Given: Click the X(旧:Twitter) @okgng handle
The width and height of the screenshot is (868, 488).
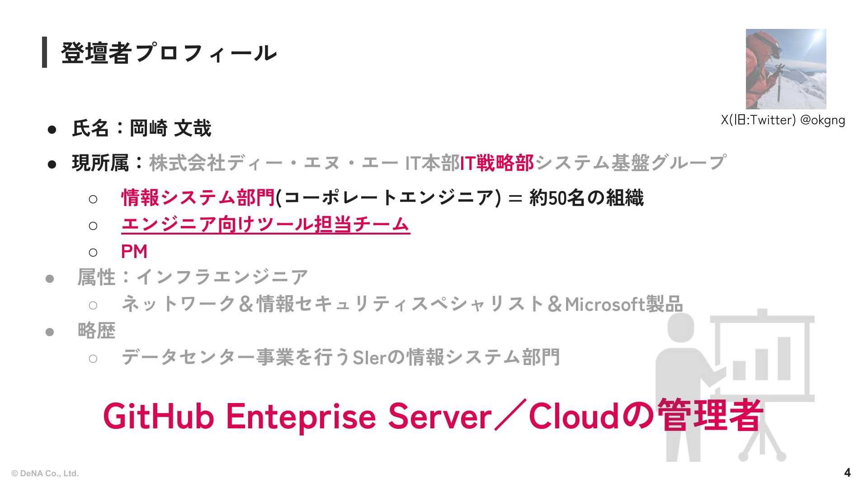Looking at the screenshot, I should click(783, 120).
